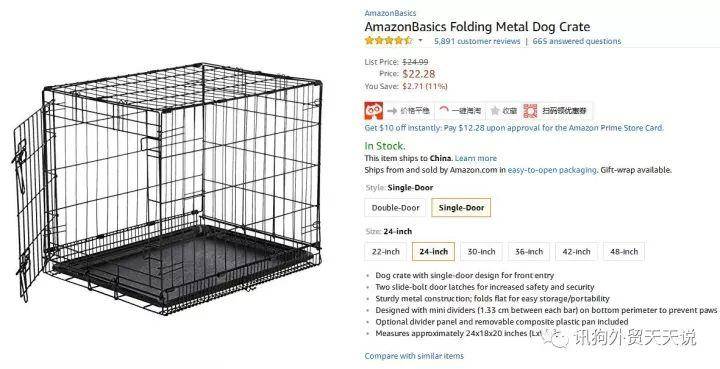720x369 pixels.
Task: Choose the 42-inch size
Action: (x=577, y=252)
